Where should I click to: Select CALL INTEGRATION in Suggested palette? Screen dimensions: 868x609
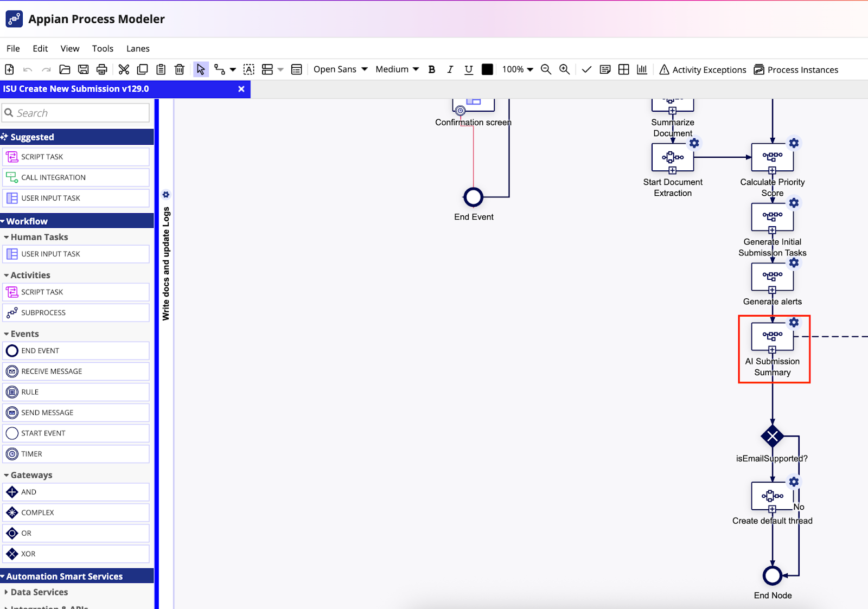click(x=76, y=177)
